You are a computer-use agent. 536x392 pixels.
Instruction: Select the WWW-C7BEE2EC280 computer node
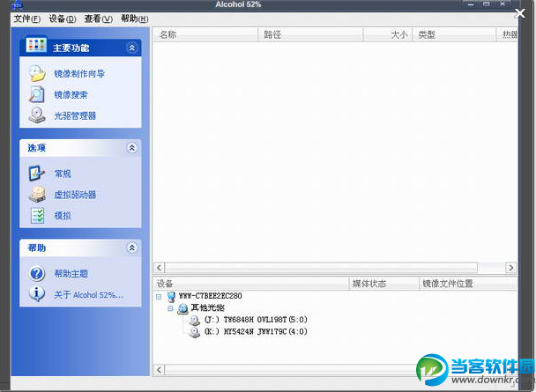click(x=210, y=296)
